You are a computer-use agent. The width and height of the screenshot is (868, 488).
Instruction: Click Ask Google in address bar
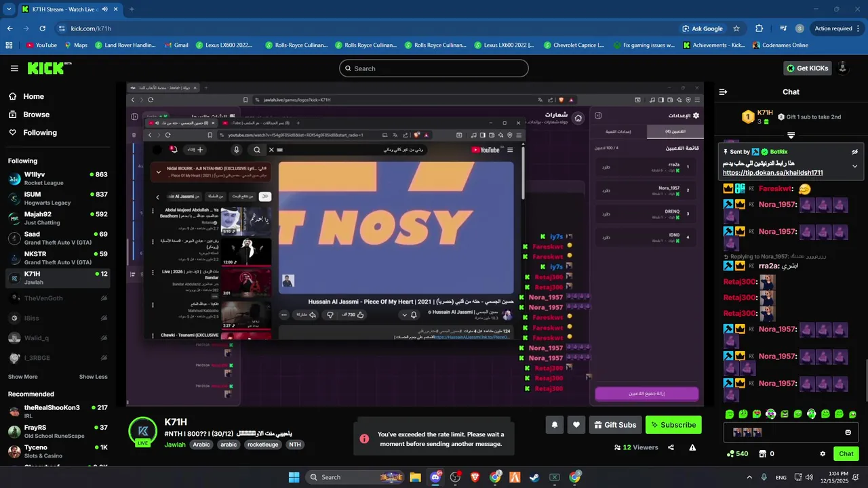click(703, 28)
